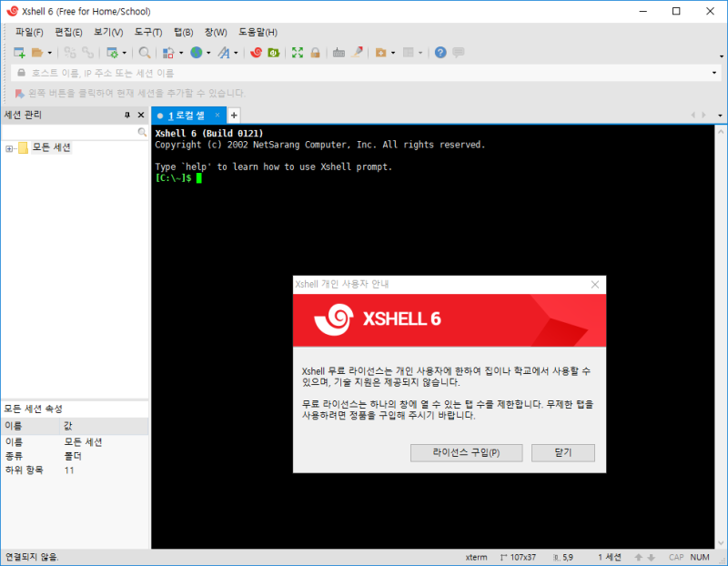Click the host name address input field
The width and height of the screenshot is (728, 566).
tap(367, 73)
